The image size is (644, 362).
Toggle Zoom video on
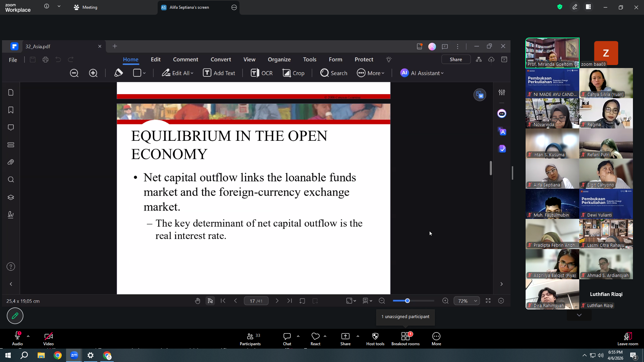click(x=48, y=339)
